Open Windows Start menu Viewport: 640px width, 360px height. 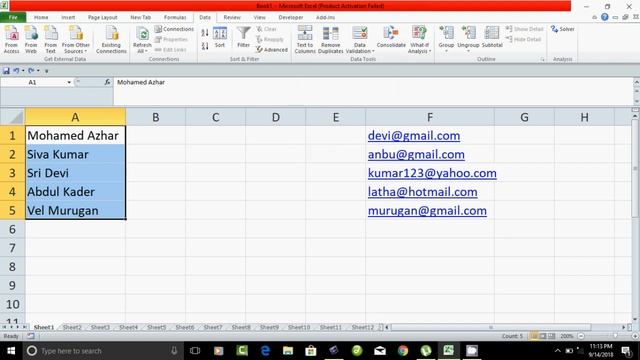[x=11, y=351]
